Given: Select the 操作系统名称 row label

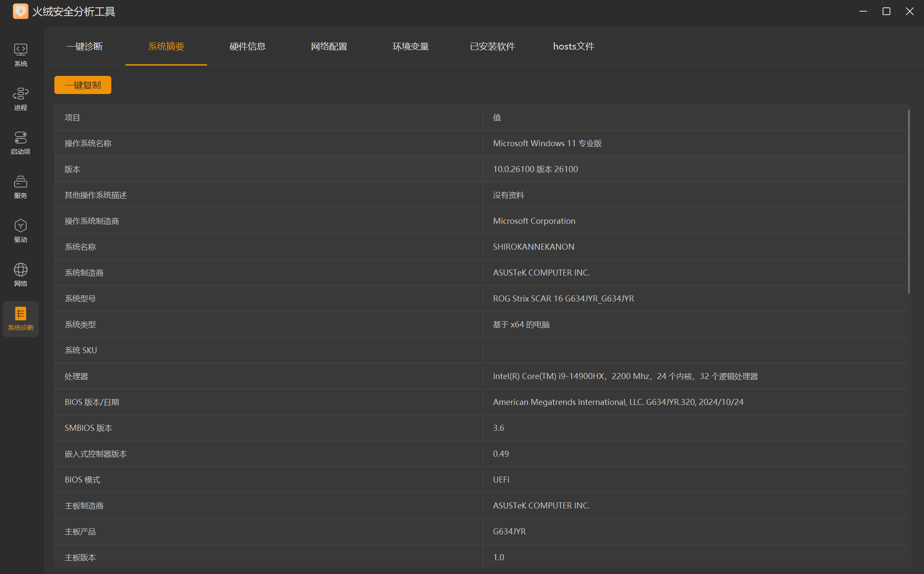Looking at the screenshot, I should (88, 143).
